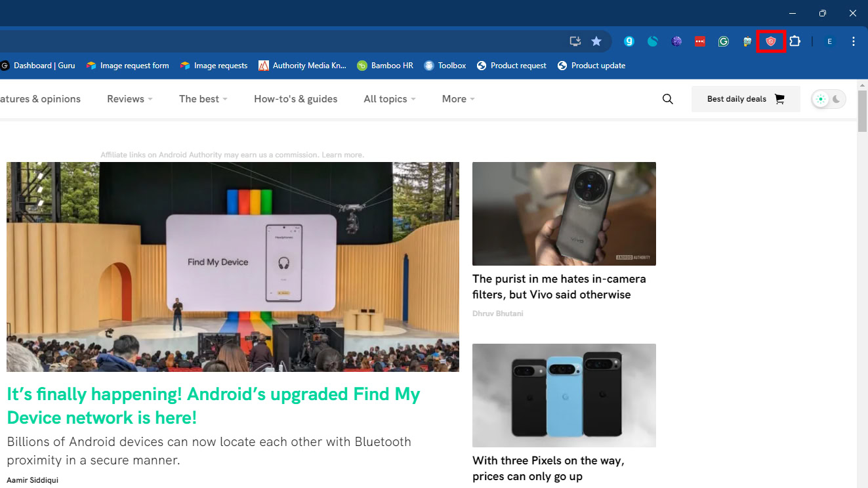Expand the All topics dropdown
The height and width of the screenshot is (488, 868).
390,99
